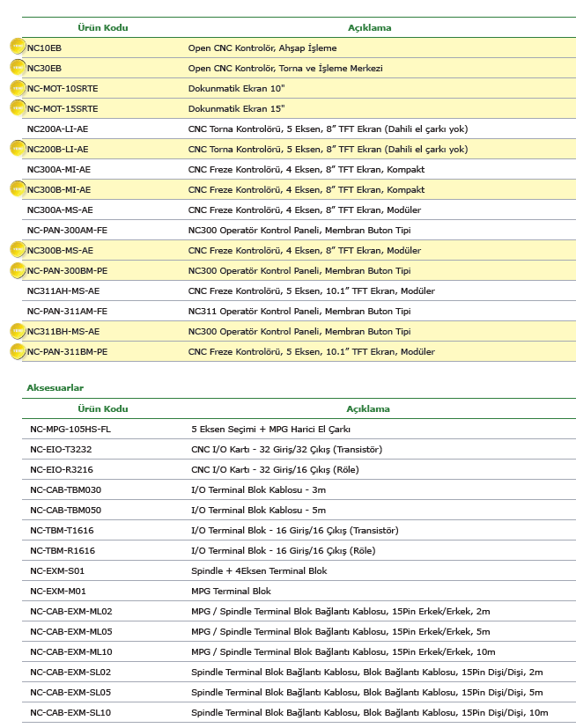
Task: Click the yellow badge beside NC-PAN-311BM-PE
Action: point(18,350)
